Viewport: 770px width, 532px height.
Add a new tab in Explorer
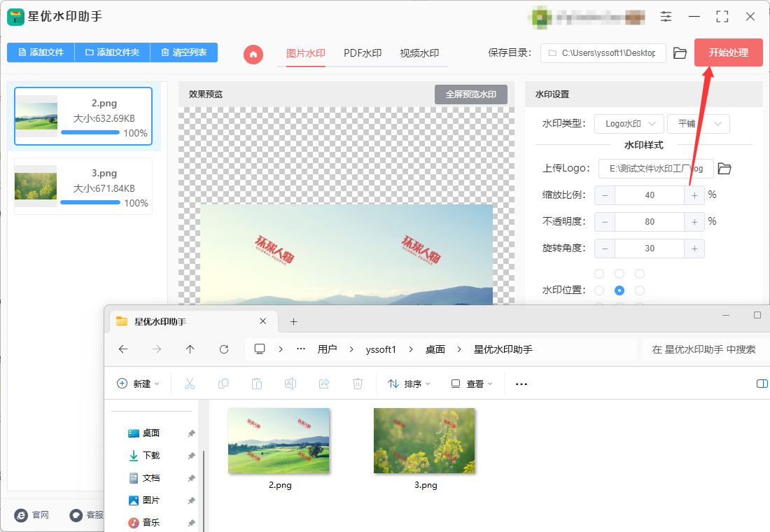pyautogui.click(x=294, y=322)
